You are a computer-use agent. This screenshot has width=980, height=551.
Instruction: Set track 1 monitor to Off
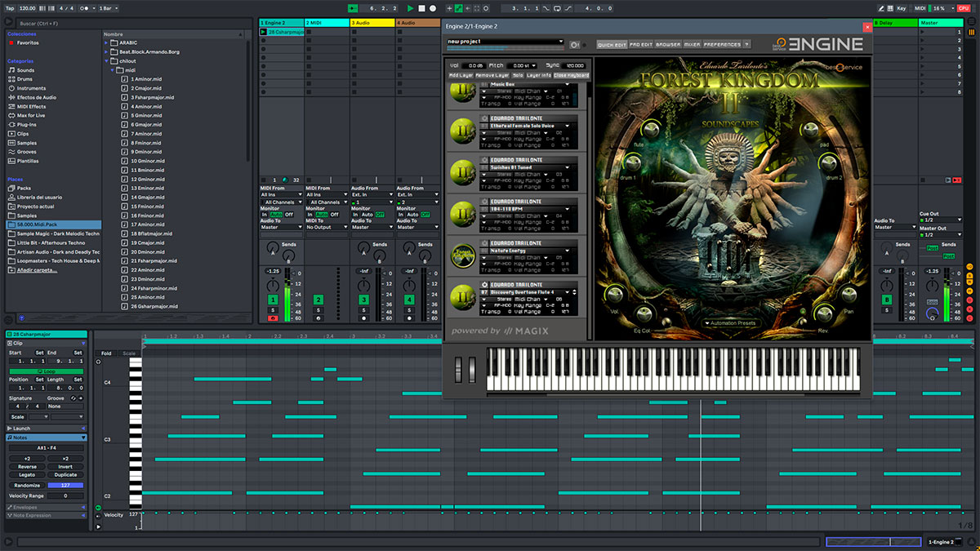click(289, 215)
